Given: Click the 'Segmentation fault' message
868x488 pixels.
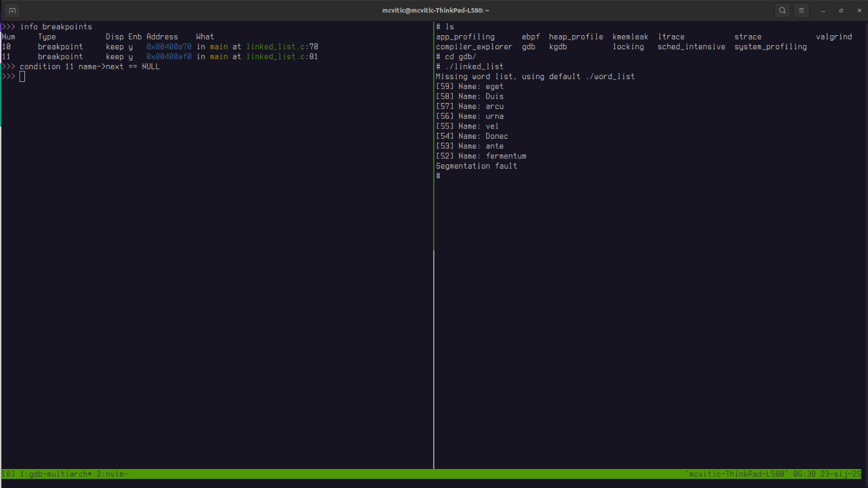Looking at the screenshot, I should (x=476, y=166).
